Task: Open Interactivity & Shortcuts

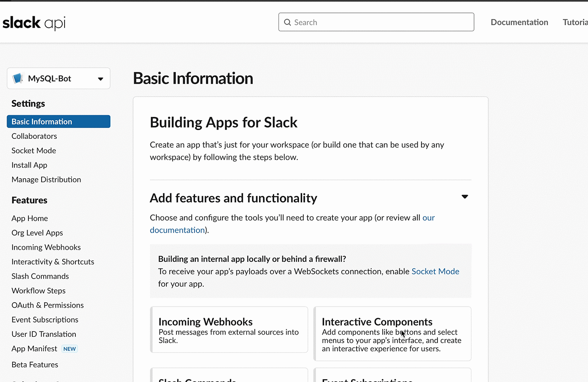Action: point(53,262)
